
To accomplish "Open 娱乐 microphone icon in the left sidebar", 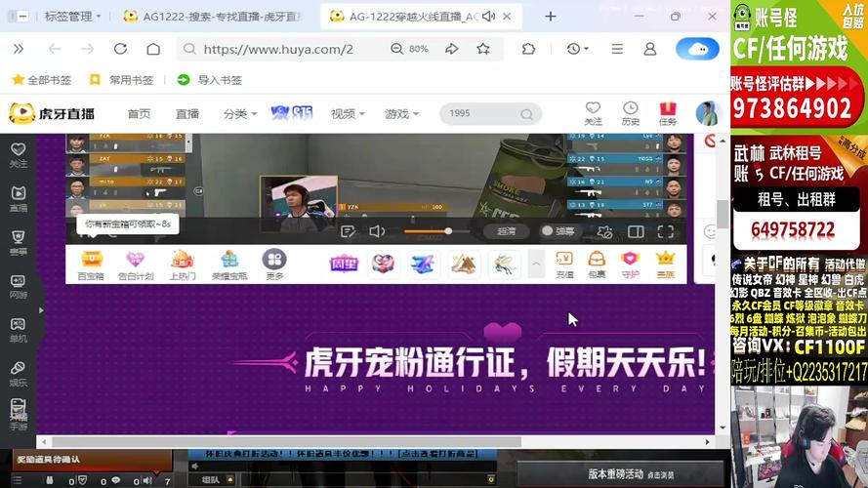I will pos(19,374).
